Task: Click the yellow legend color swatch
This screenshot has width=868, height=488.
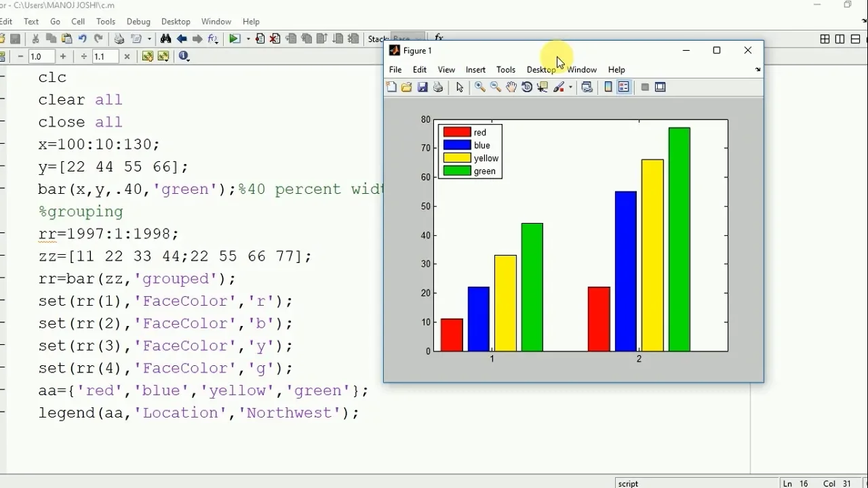Action: point(457,158)
